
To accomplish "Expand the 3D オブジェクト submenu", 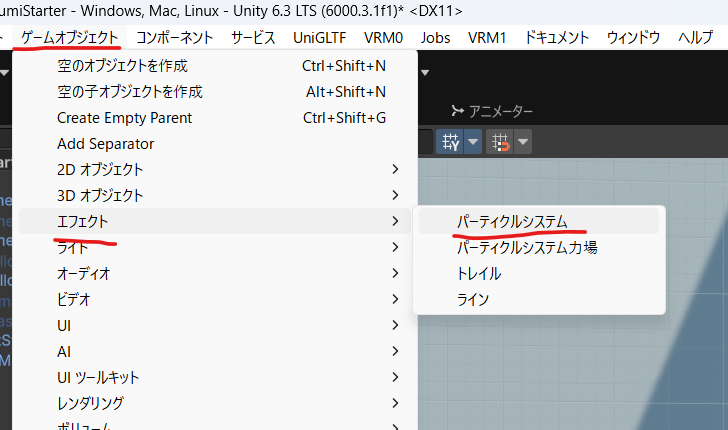I will [100, 195].
